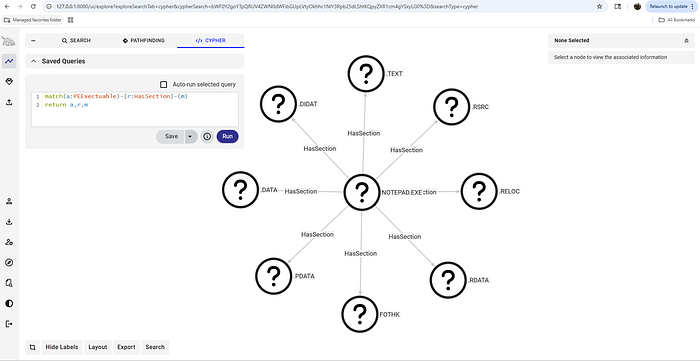Screen dimensions: 700x361
Task: Reload the browser page
Action: click(x=33, y=7)
